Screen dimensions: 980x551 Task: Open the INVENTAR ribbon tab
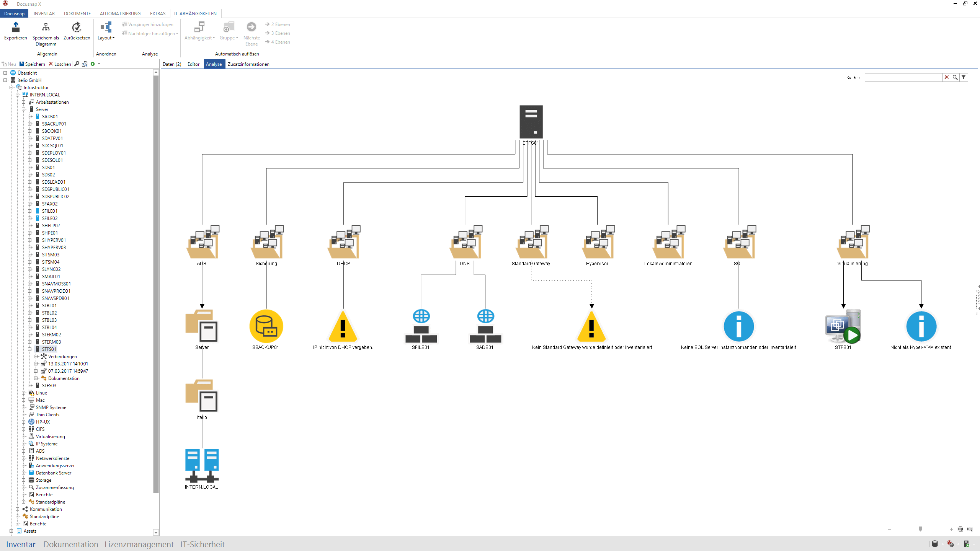pyautogui.click(x=44, y=13)
